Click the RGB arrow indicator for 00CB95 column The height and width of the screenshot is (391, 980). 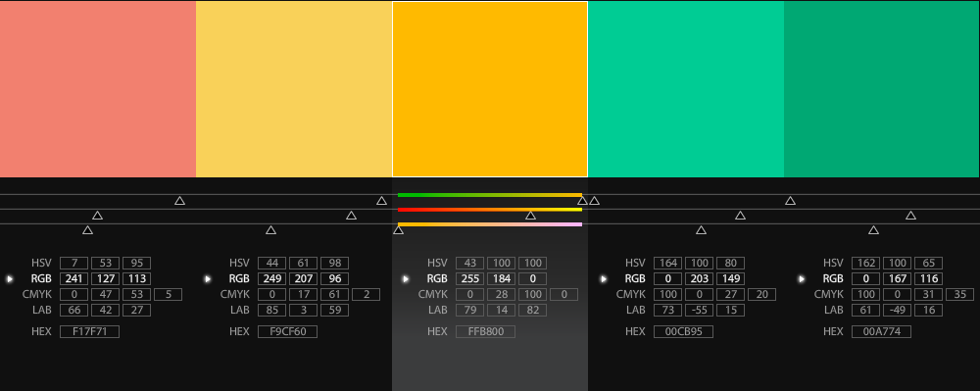604,279
